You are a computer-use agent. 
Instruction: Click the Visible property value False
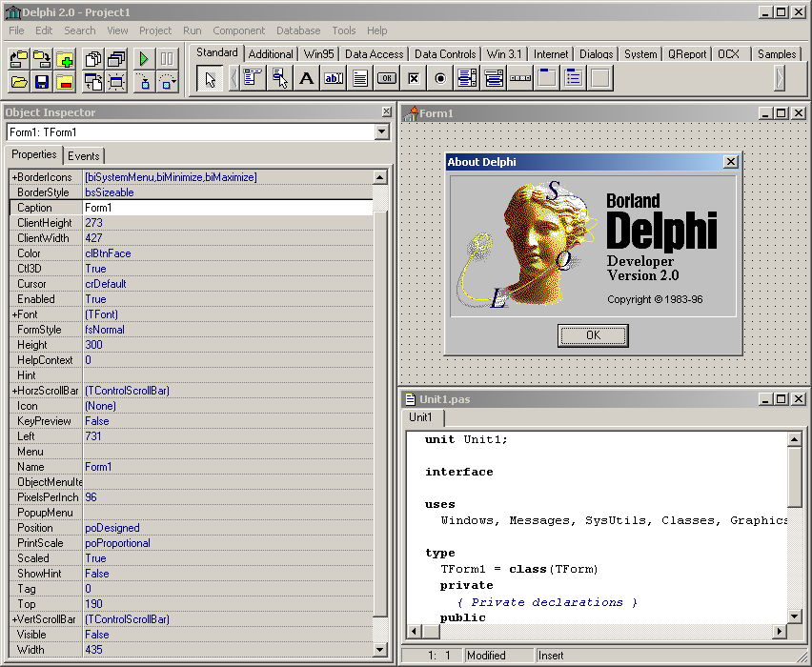(x=97, y=635)
